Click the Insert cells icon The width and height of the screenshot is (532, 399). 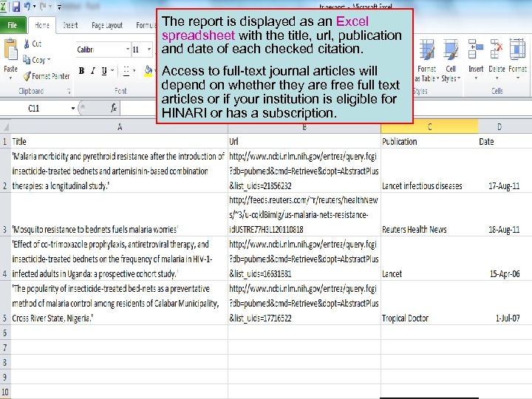click(x=476, y=49)
